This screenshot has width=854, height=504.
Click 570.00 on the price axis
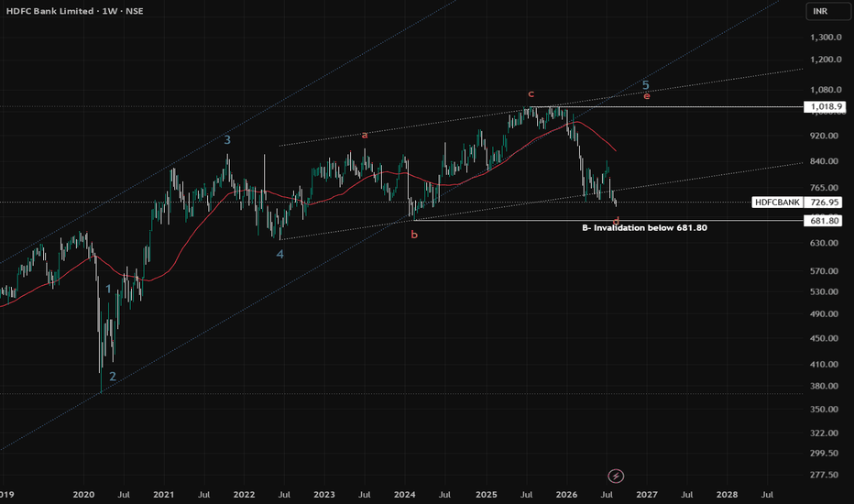pyautogui.click(x=824, y=271)
